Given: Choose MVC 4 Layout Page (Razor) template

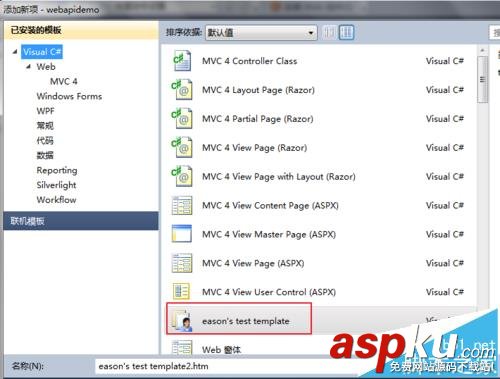Looking at the screenshot, I should coord(258,90).
